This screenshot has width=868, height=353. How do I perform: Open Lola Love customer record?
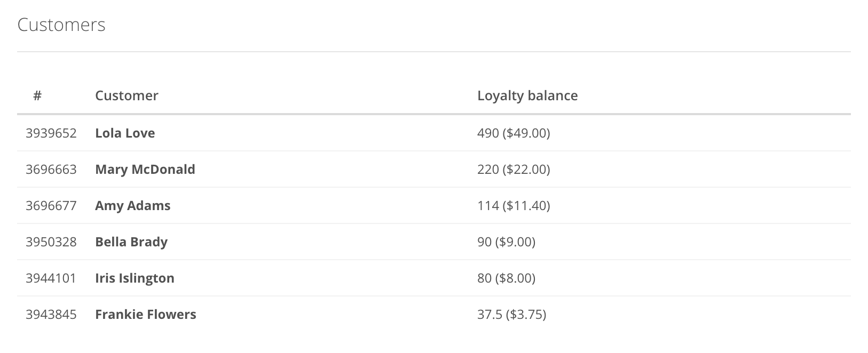click(125, 133)
